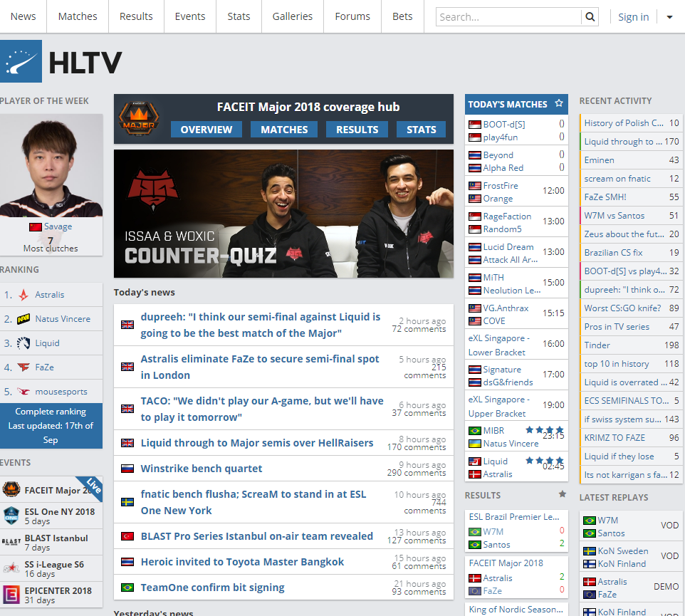Click the SS i-League S6 event icon
Screen dimensions: 685x616
click(11, 568)
